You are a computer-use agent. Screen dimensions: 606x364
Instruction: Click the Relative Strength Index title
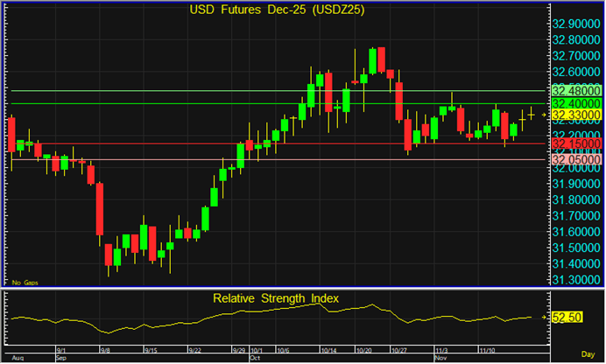(x=276, y=299)
